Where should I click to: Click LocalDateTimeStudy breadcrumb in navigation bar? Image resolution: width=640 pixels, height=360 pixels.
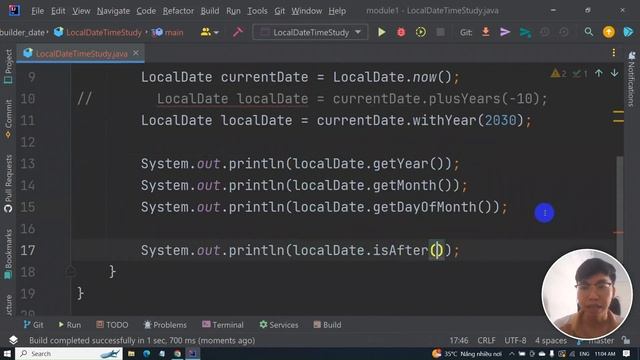98,32
